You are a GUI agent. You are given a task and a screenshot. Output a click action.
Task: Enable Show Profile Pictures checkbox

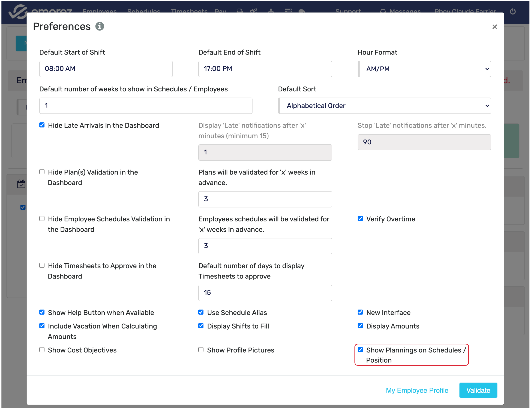pos(201,350)
